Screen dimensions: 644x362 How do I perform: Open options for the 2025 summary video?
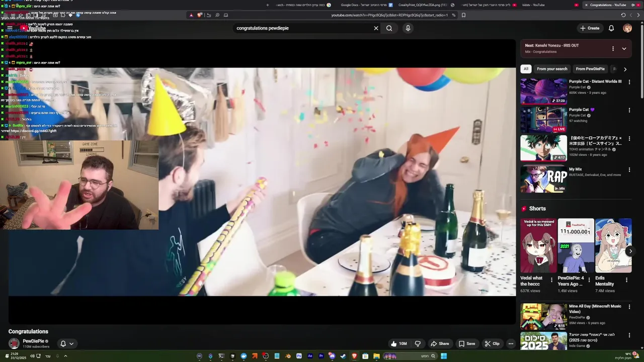629,335
